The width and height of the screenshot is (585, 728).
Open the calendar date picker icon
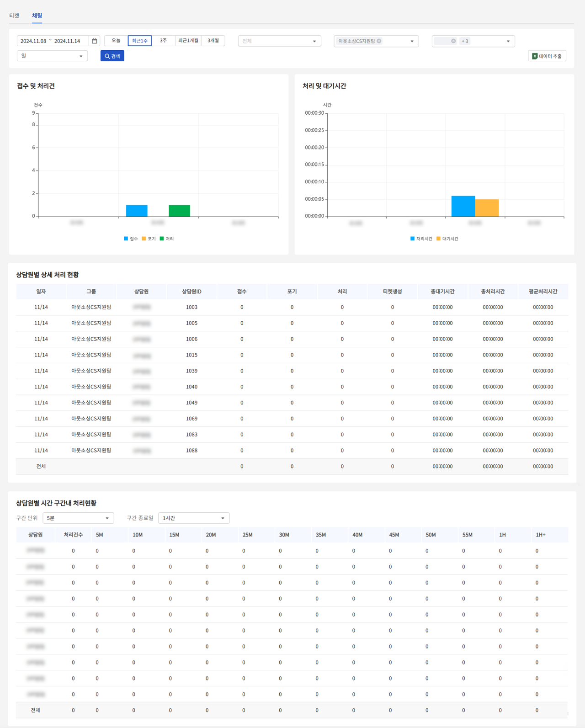click(x=95, y=41)
